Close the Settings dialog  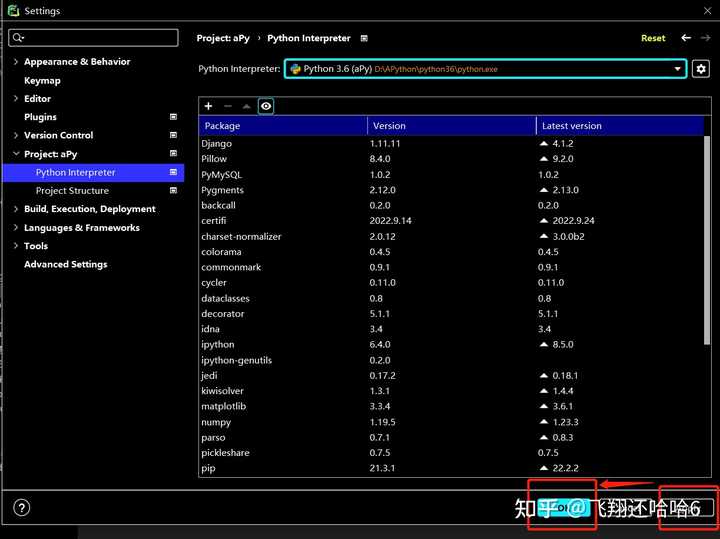pos(708,11)
